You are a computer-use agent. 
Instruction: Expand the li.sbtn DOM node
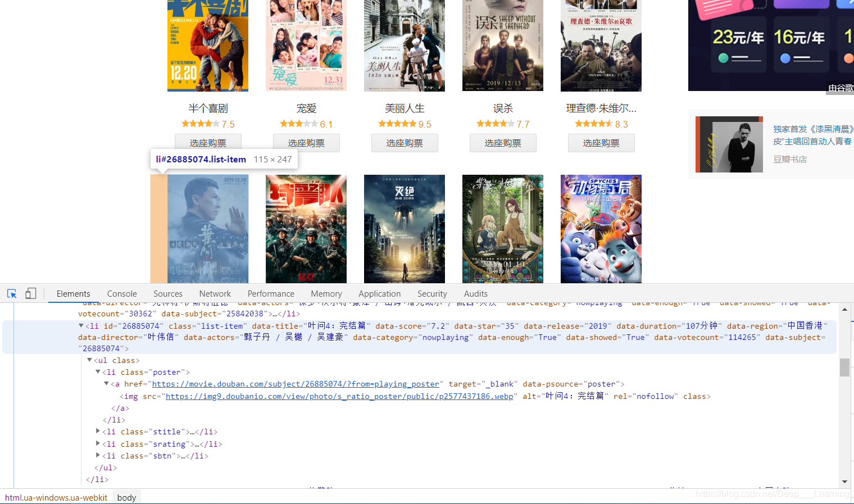[98, 455]
